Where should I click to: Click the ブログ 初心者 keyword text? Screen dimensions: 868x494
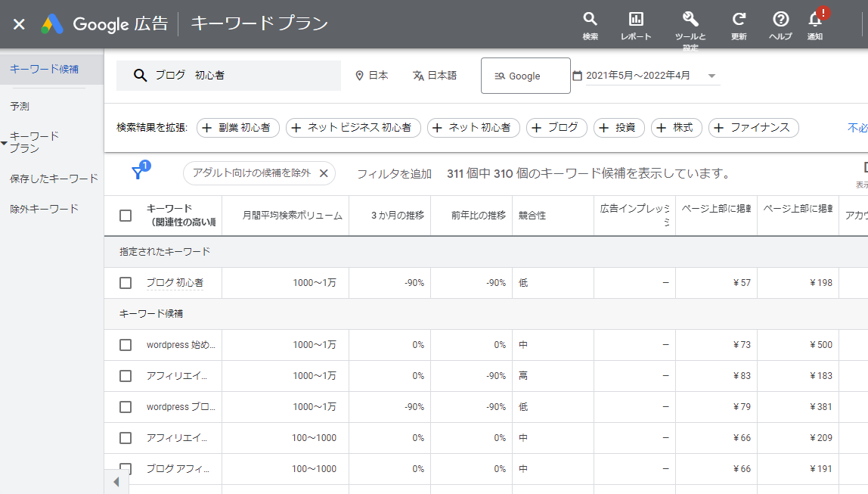click(x=175, y=283)
